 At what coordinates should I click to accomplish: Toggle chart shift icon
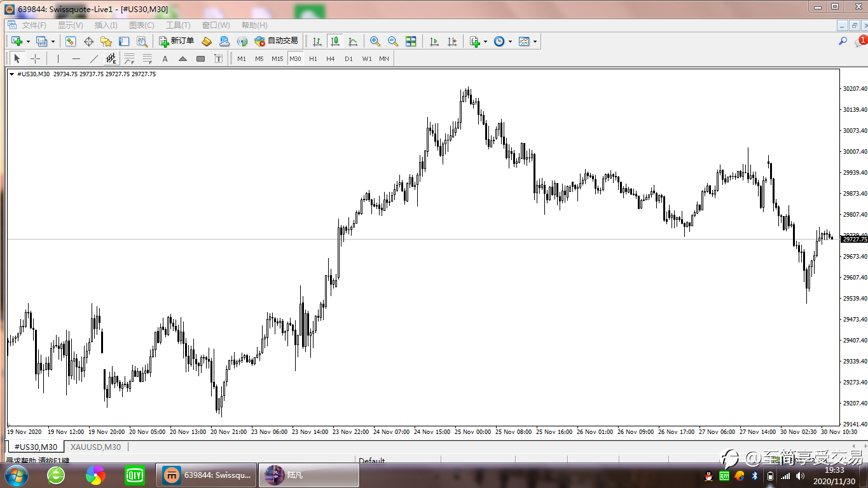tap(452, 41)
